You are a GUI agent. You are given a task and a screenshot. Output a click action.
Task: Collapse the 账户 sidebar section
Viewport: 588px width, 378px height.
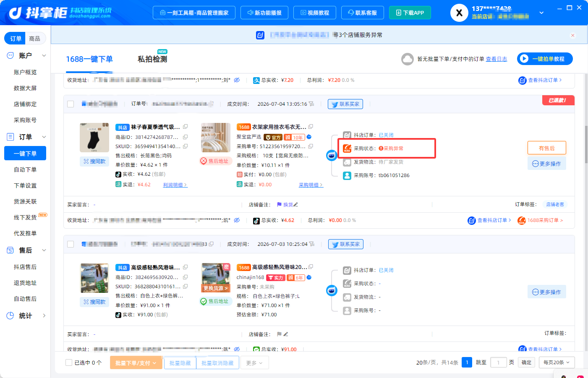44,55
